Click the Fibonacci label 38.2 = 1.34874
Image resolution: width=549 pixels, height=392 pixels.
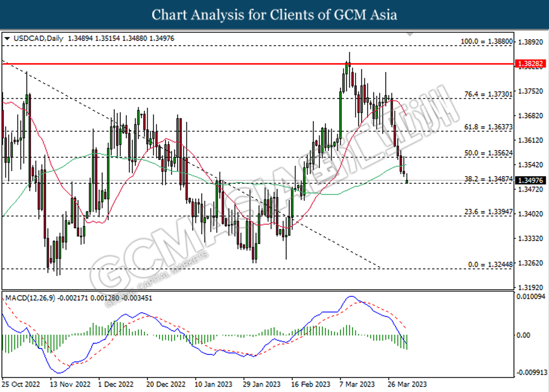[488, 179]
